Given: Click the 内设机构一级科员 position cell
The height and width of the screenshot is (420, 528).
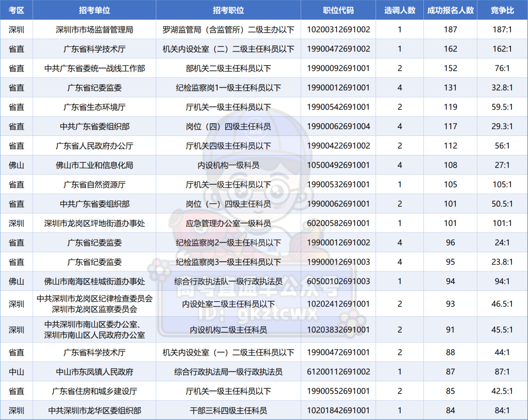Looking at the screenshot, I should 228,165.
